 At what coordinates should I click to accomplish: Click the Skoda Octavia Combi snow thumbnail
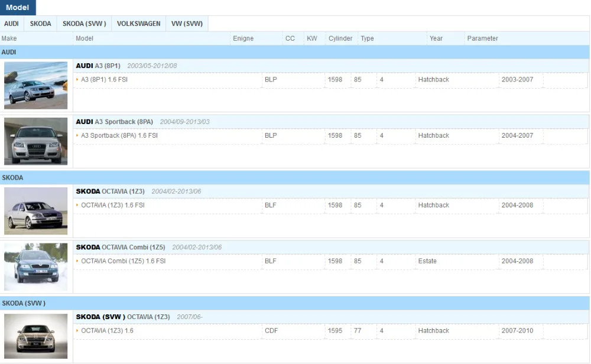coord(36,266)
